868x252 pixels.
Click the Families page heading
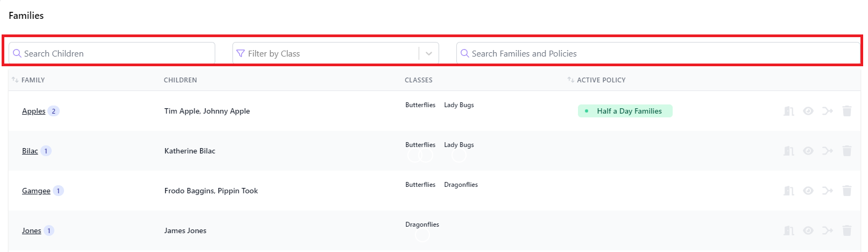(x=26, y=16)
